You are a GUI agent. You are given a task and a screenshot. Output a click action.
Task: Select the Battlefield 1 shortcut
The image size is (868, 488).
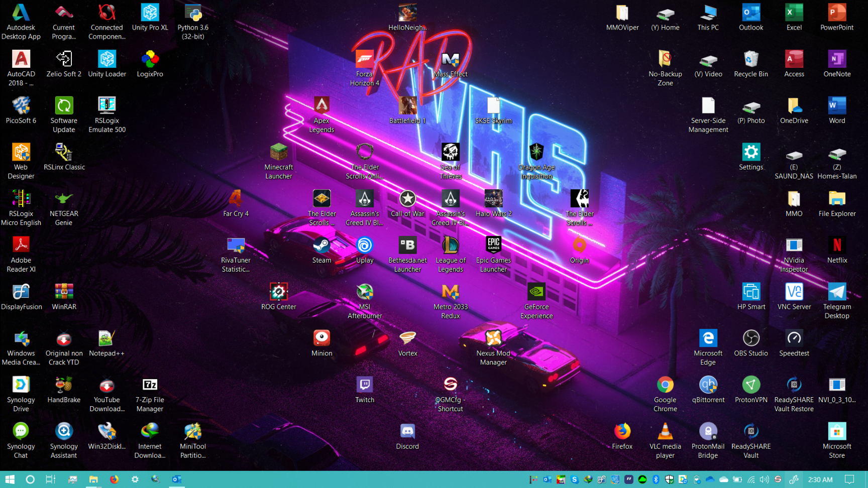click(407, 110)
